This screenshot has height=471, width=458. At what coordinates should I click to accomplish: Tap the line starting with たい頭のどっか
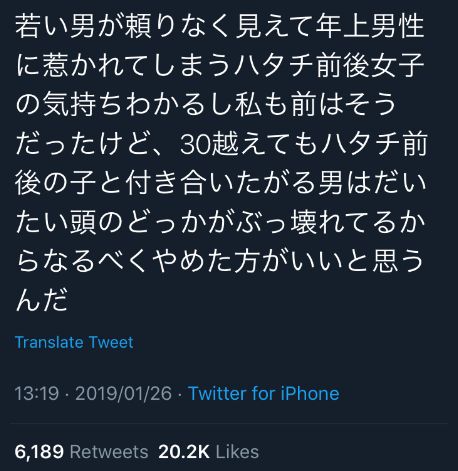[x=221, y=222]
